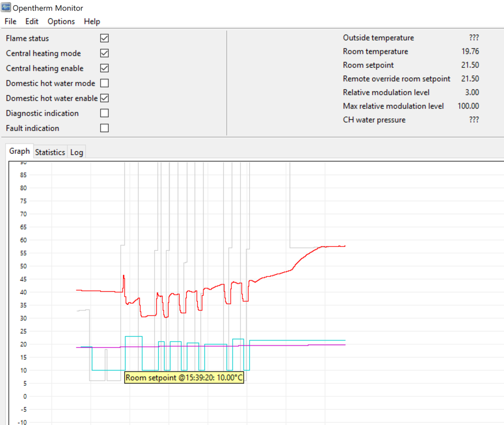
Task: Toggle the Fault indication checkbox
Action: click(x=104, y=128)
